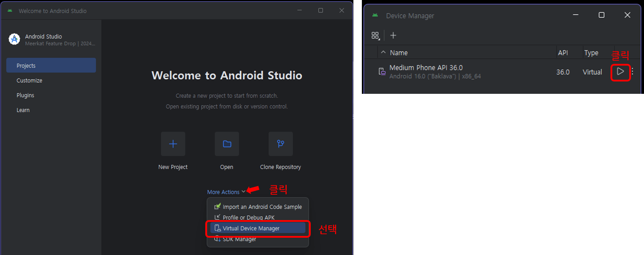
Task: Click the Android 16.0 Baklava x86_64 subtitle
Action: point(435,76)
